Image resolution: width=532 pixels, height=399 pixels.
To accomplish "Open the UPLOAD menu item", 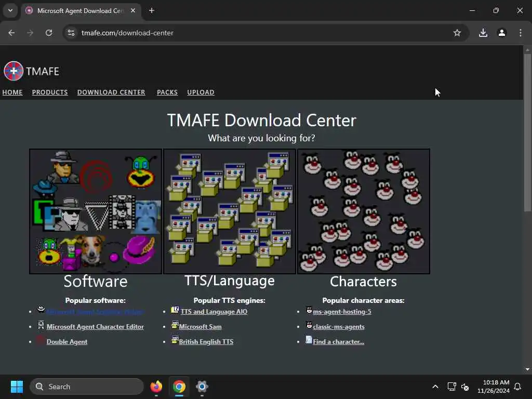I will pyautogui.click(x=201, y=92).
